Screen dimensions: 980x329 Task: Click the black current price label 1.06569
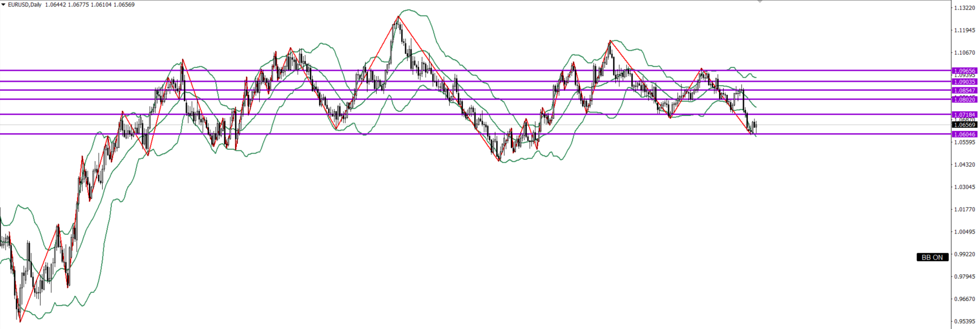point(964,125)
